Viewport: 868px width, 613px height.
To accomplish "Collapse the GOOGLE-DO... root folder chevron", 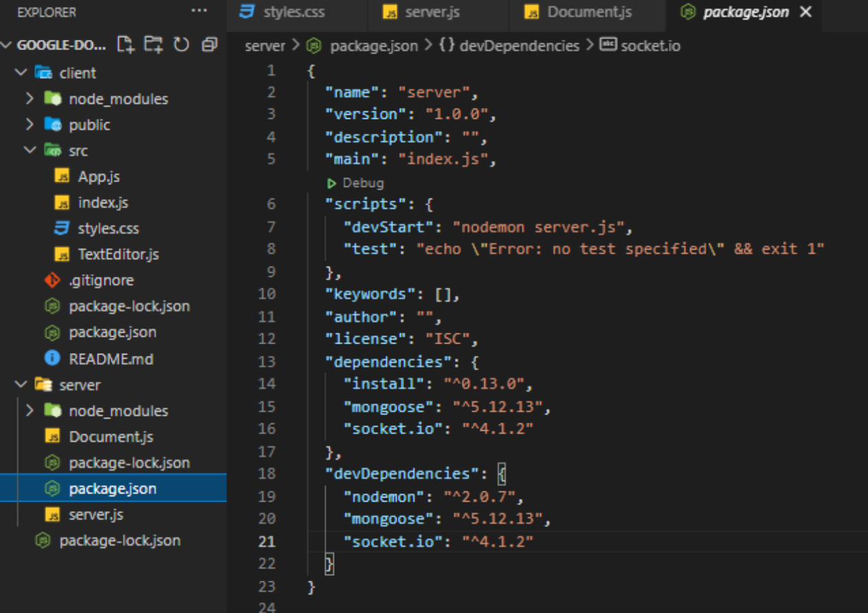I will click(x=7, y=45).
